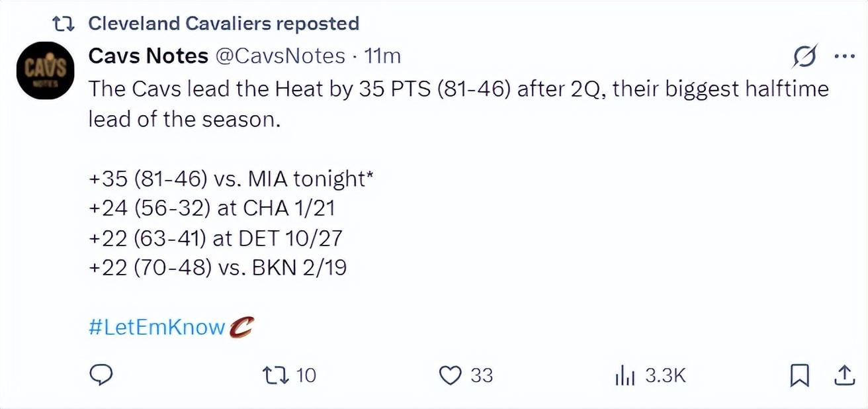Like the Cavs Notes post
This screenshot has width=868, height=409.
pos(451,375)
